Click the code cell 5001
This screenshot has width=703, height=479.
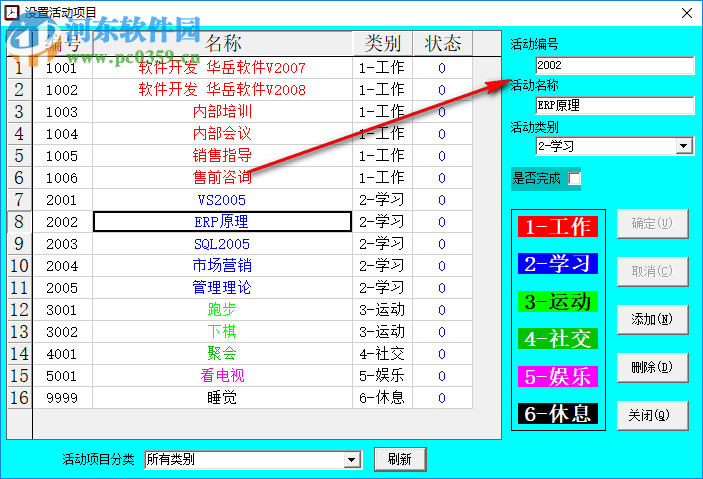(x=62, y=375)
